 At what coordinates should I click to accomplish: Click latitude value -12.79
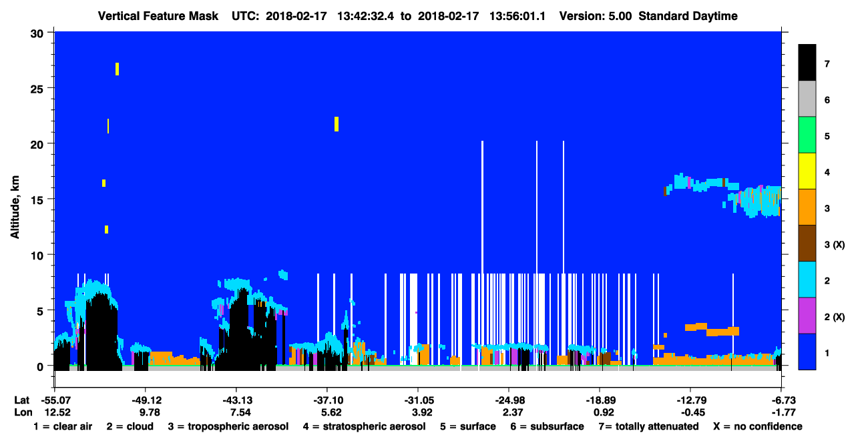tap(692, 400)
